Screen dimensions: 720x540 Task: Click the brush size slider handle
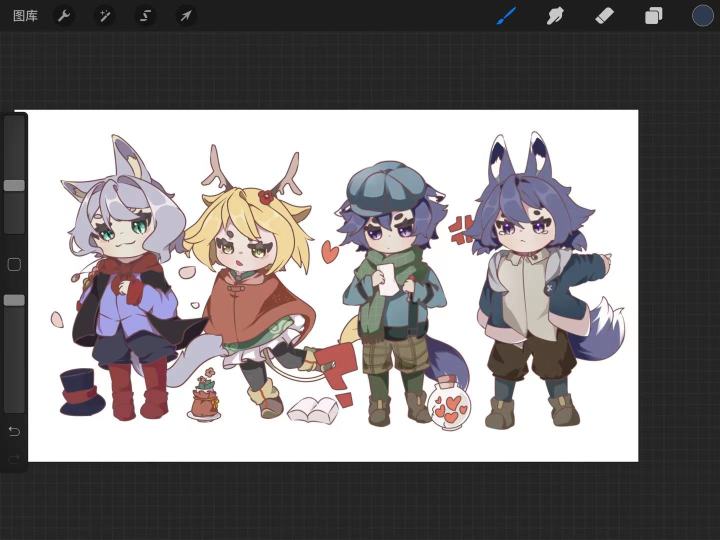[14, 185]
